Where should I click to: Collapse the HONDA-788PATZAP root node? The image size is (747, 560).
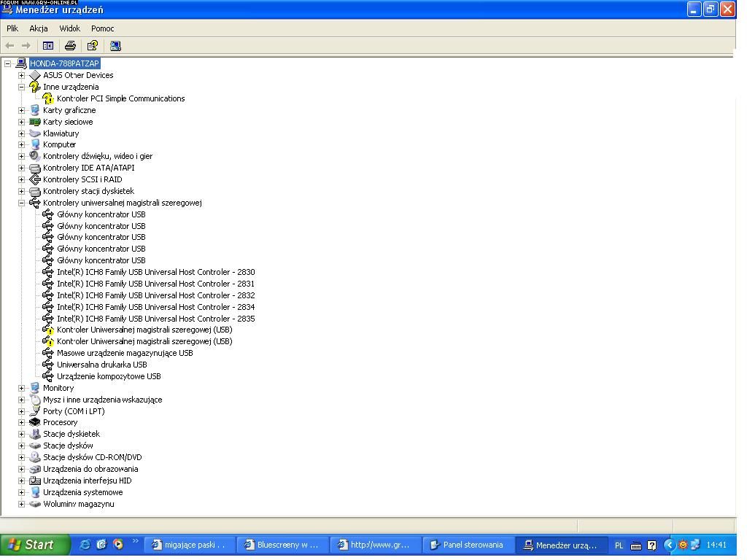7,63
